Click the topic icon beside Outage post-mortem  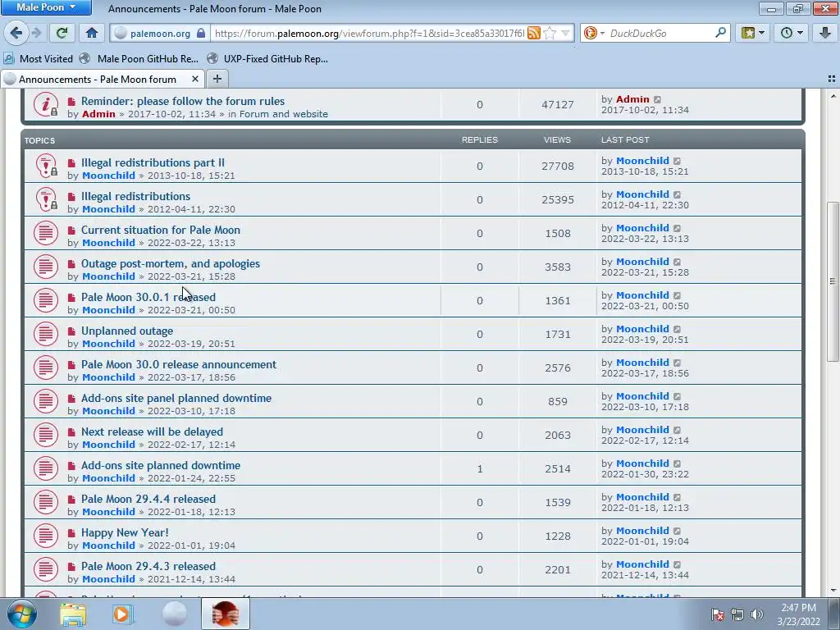tap(46, 267)
